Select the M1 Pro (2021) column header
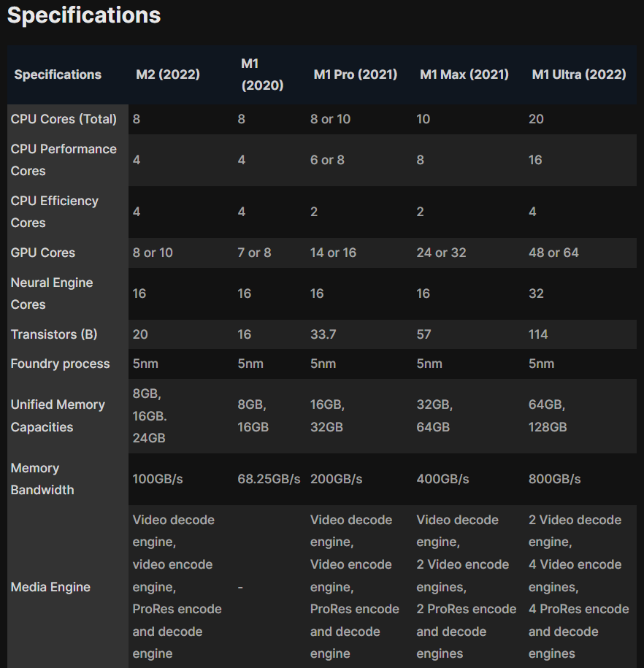644x668 pixels. (356, 74)
